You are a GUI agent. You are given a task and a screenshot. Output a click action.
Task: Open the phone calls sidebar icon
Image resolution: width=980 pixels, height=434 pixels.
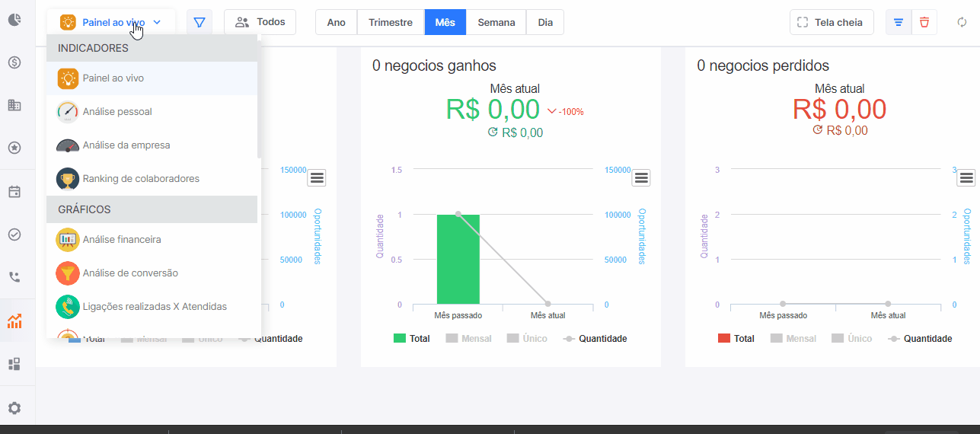point(14,277)
